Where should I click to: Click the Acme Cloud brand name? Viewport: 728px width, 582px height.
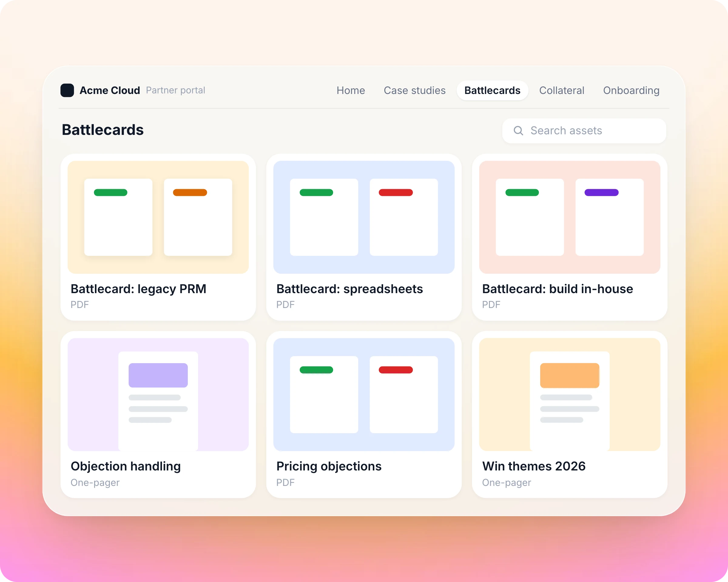point(110,90)
